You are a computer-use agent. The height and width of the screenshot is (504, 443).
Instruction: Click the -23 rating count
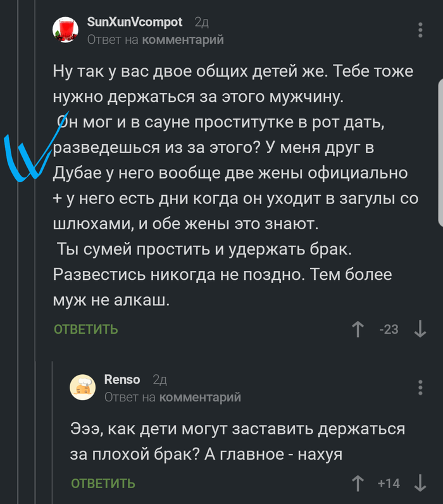[389, 329]
